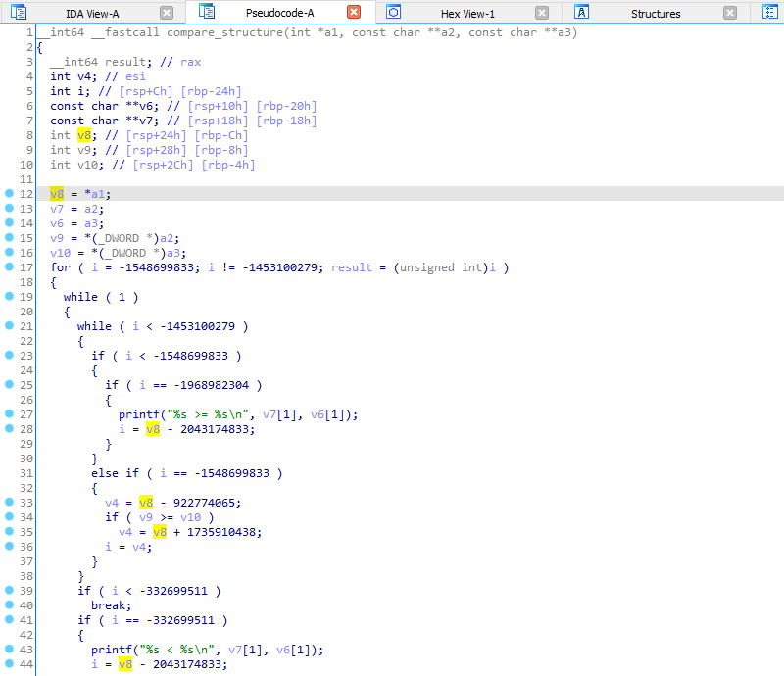Click highlighted v8 on line 12
The image size is (784, 676).
point(57,194)
